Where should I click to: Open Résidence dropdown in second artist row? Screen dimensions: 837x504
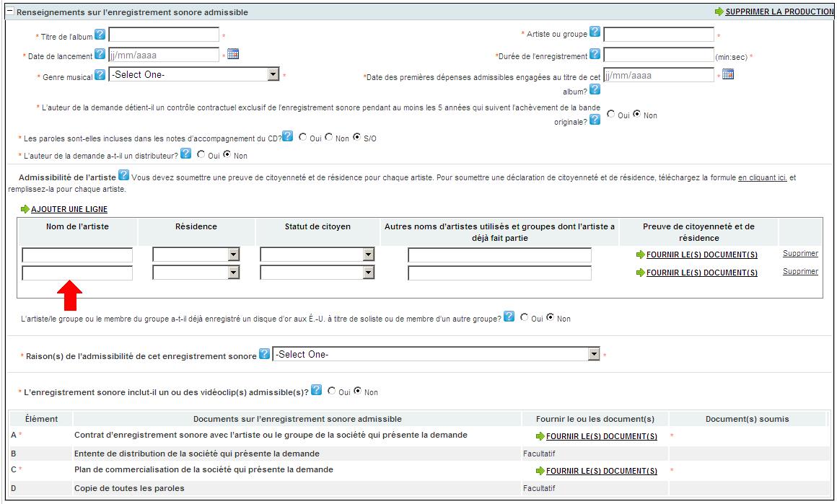[x=196, y=273]
